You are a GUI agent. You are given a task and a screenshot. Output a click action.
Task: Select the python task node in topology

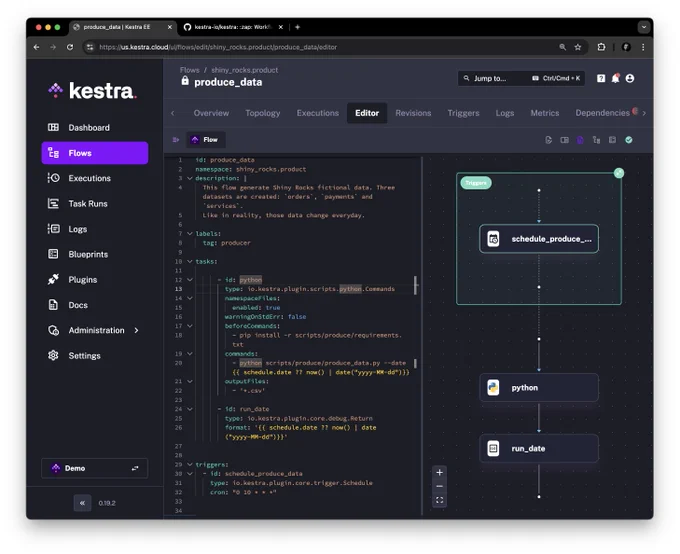point(539,387)
